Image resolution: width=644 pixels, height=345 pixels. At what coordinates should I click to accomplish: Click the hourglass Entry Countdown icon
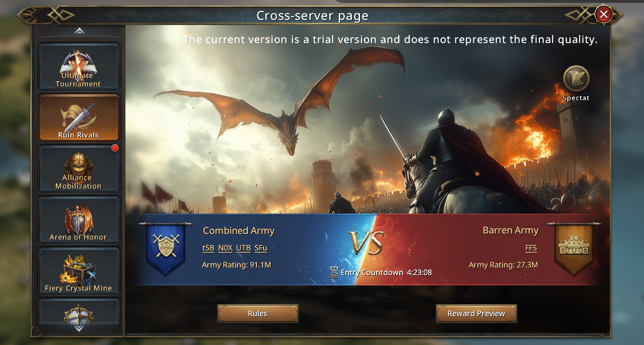[x=334, y=272]
